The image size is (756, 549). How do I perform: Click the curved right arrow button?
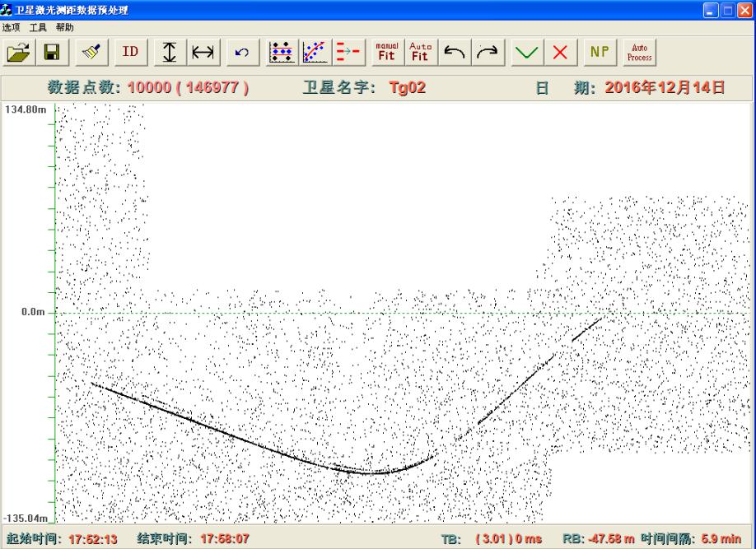point(487,53)
